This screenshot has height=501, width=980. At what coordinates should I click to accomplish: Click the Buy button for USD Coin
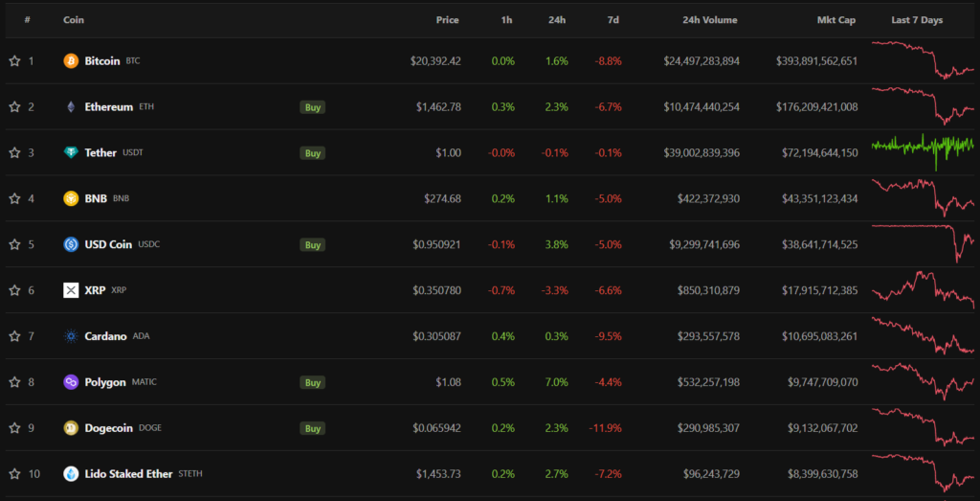[313, 244]
